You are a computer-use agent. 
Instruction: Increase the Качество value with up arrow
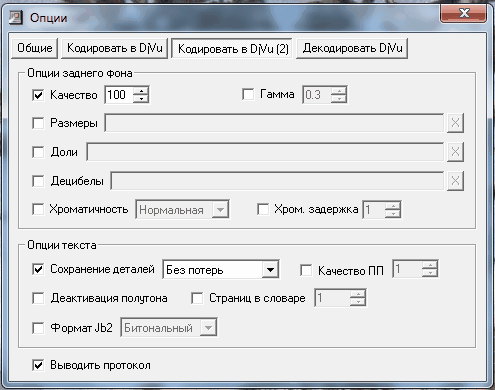tap(141, 91)
